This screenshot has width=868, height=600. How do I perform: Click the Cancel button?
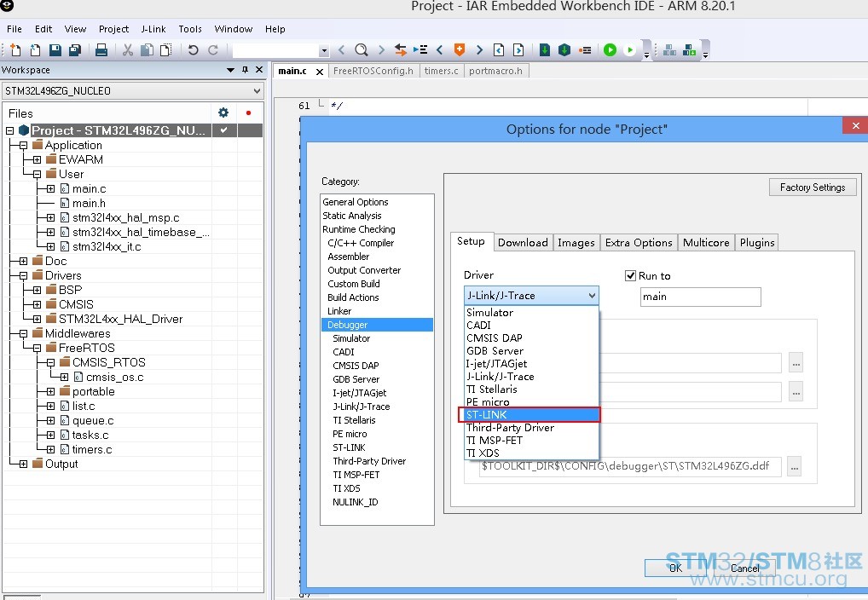coord(745,568)
